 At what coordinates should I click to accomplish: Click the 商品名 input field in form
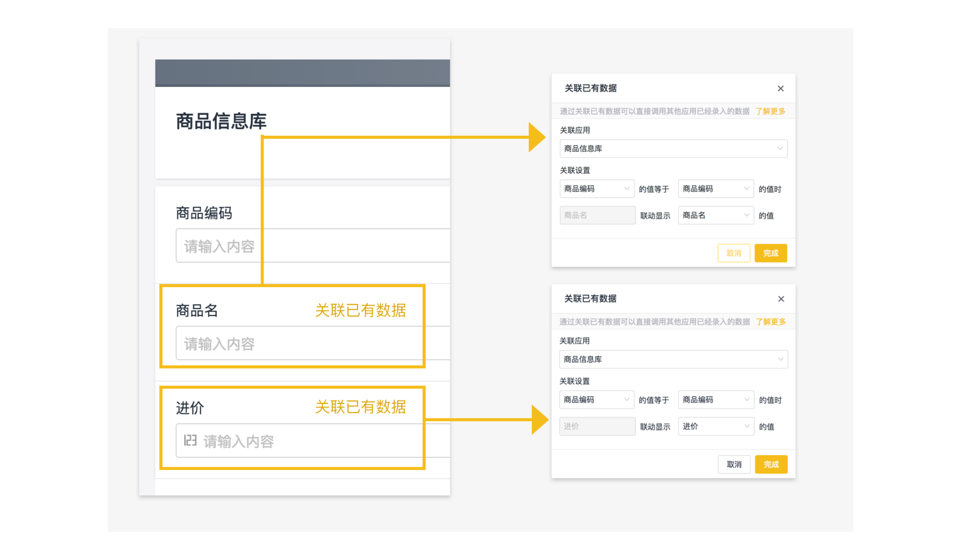click(x=313, y=343)
